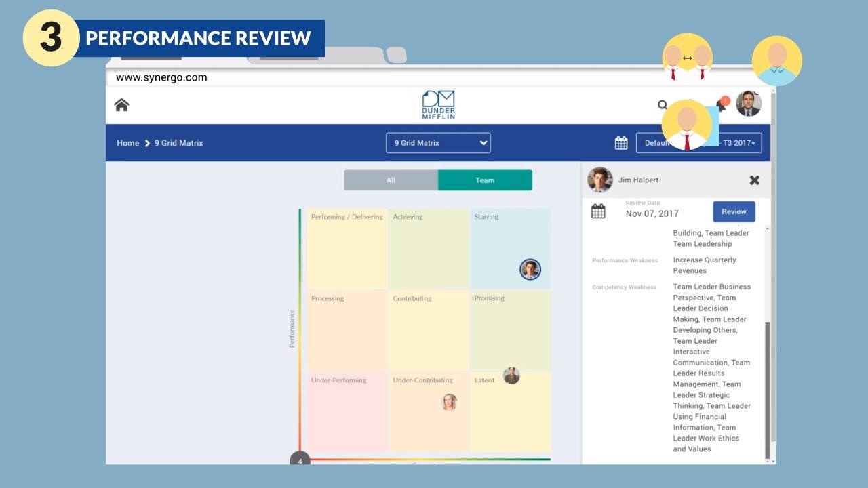Switch to the Team tab
868x488 pixels.
click(x=485, y=180)
